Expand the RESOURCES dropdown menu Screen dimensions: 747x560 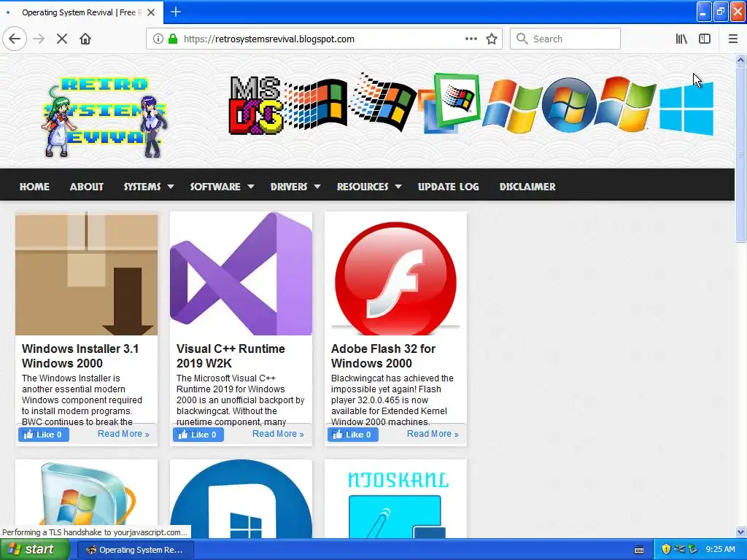pos(368,187)
